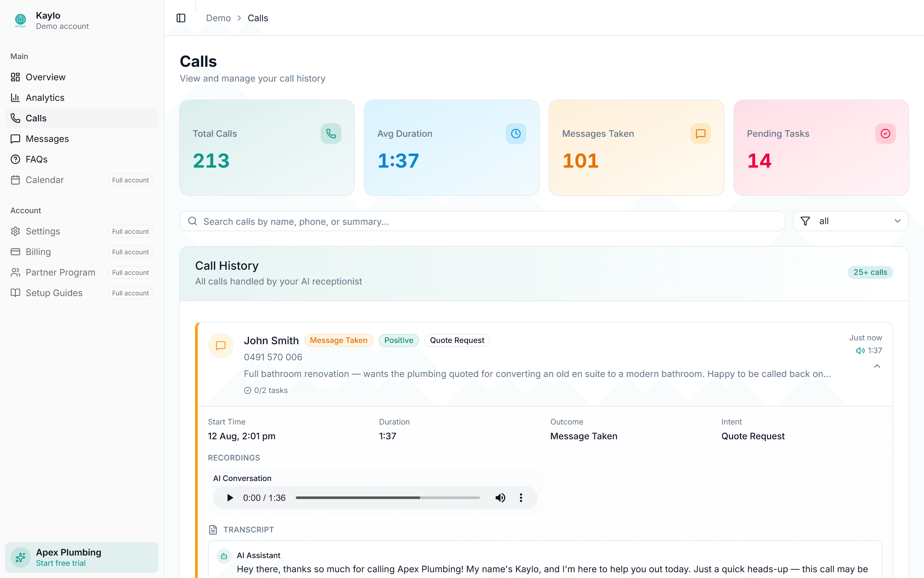
Task: Click the Avg Duration value 1:37
Action: point(398,161)
